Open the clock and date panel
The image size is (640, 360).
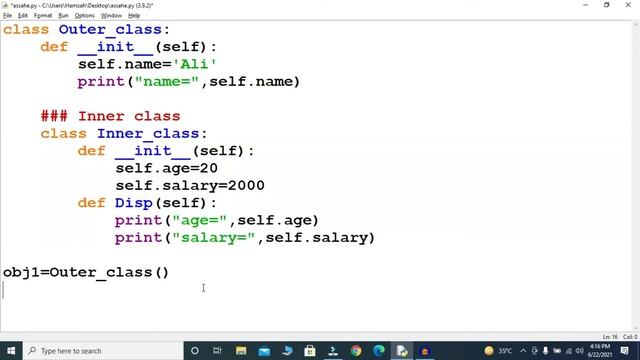point(600,351)
